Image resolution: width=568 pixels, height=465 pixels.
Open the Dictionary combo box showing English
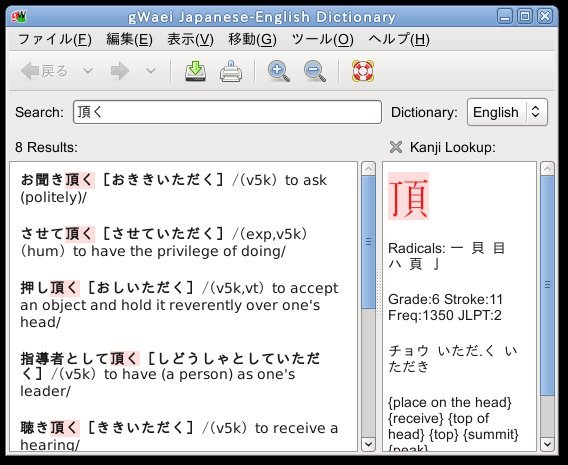coord(507,112)
